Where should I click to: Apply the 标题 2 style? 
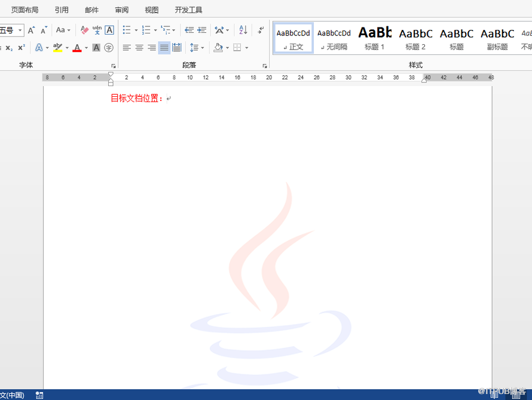tap(415, 38)
